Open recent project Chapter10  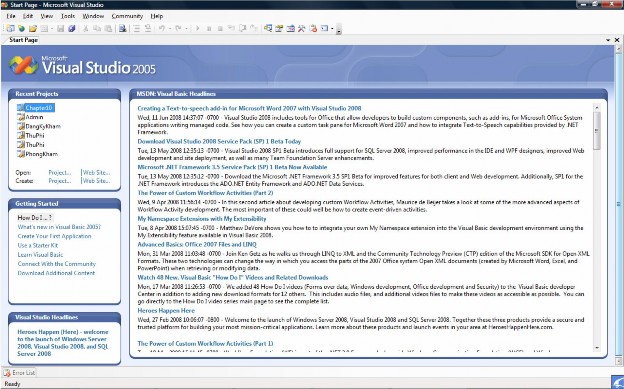pyautogui.click(x=36, y=108)
